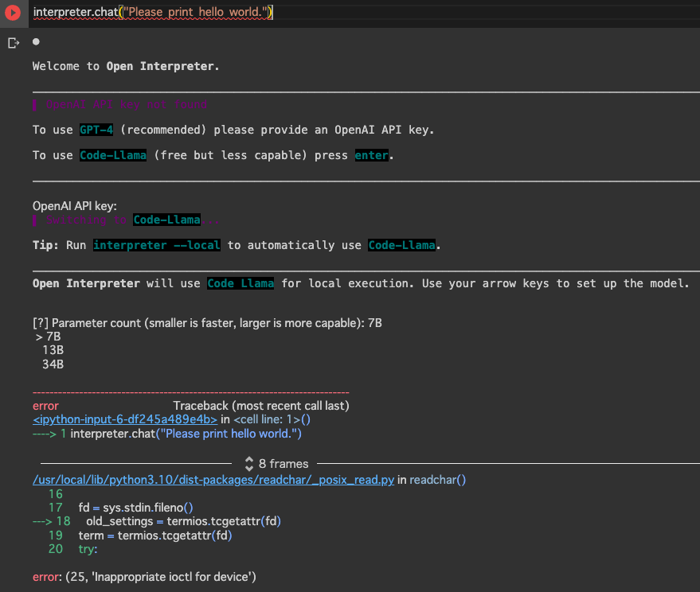Click the highlighted GPT-4 label
The height and width of the screenshot is (592, 700).
pyautogui.click(x=96, y=129)
